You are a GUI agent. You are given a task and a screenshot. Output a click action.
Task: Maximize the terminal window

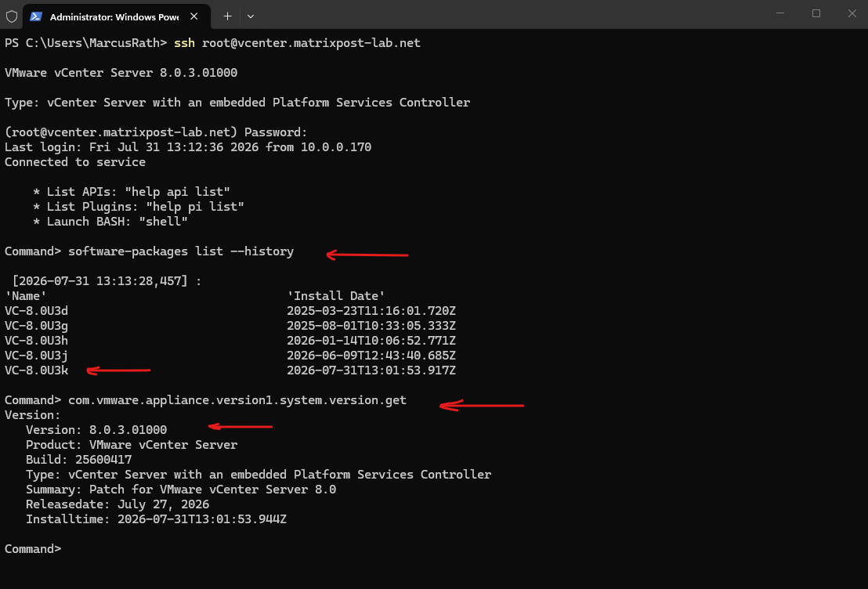pyautogui.click(x=816, y=13)
